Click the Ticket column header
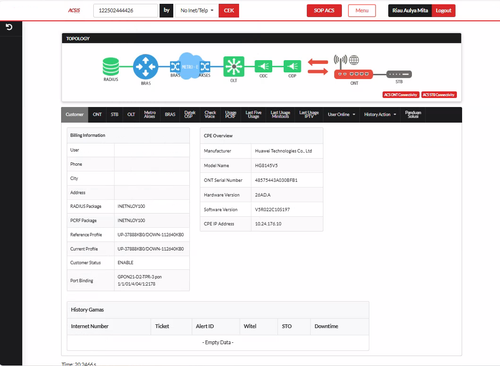Viewport: 500px width, 366px height. click(x=162, y=326)
